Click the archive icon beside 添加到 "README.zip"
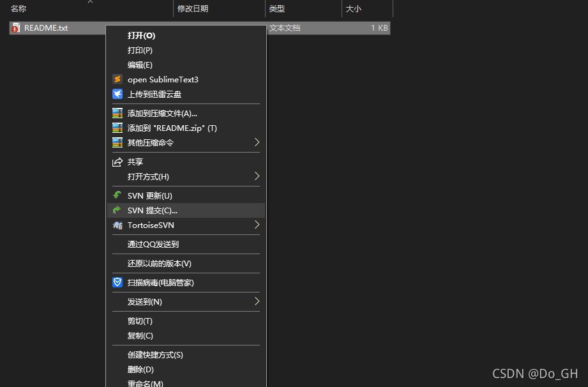The image size is (588, 387). click(x=117, y=128)
